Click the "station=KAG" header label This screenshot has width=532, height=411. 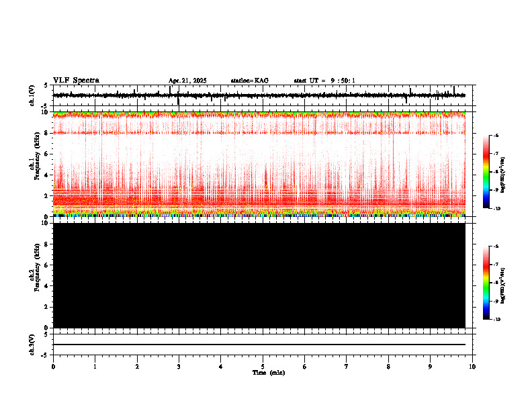tap(250, 81)
